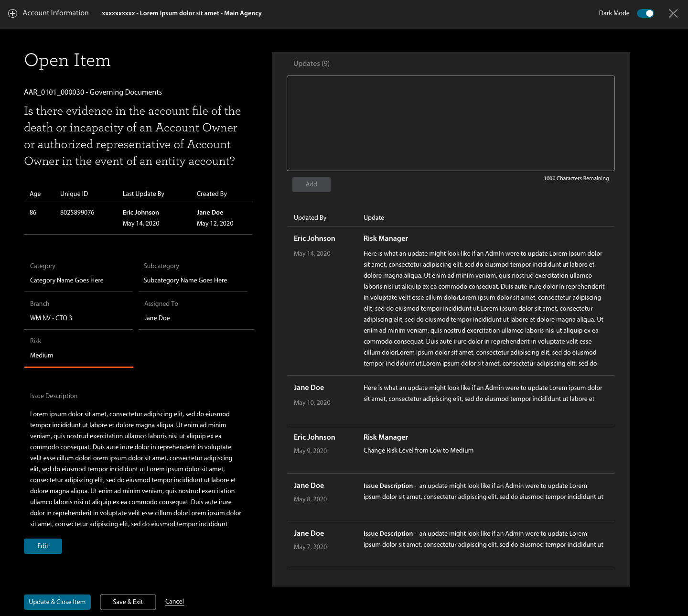Close the Account Information dialog
The width and height of the screenshot is (688, 616).
pyautogui.click(x=673, y=13)
